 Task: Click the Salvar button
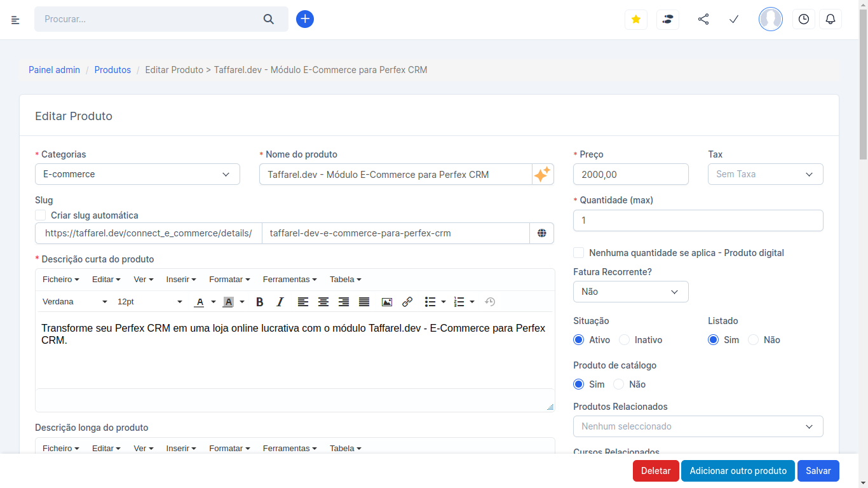pyautogui.click(x=818, y=471)
